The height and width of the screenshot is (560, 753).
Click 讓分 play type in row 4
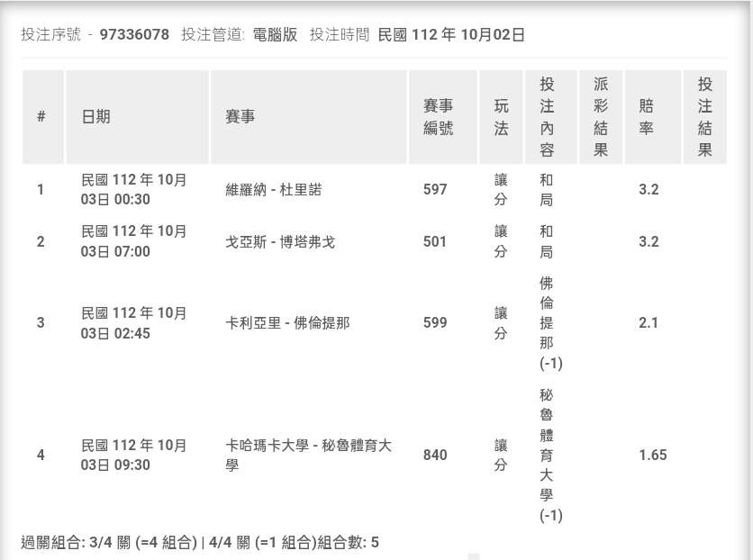coord(501,455)
